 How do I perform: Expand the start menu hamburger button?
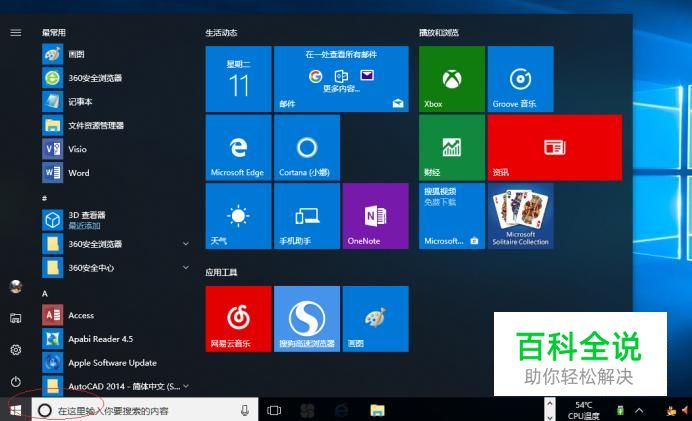coord(15,33)
